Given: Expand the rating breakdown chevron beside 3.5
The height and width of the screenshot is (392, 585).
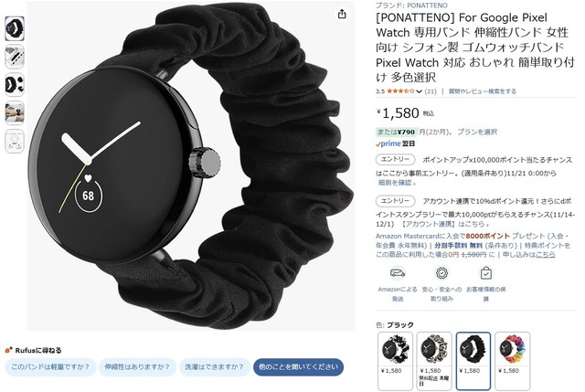Looking at the screenshot, I should click(419, 91).
